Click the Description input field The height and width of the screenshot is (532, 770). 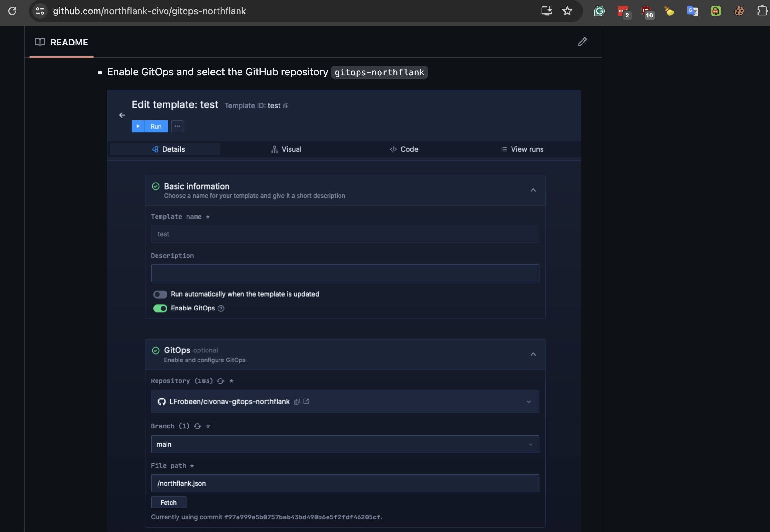point(345,273)
